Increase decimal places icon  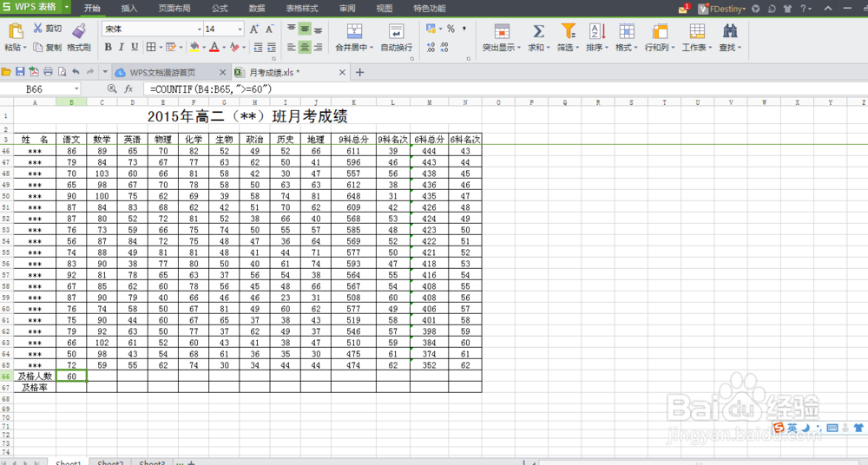point(431,48)
